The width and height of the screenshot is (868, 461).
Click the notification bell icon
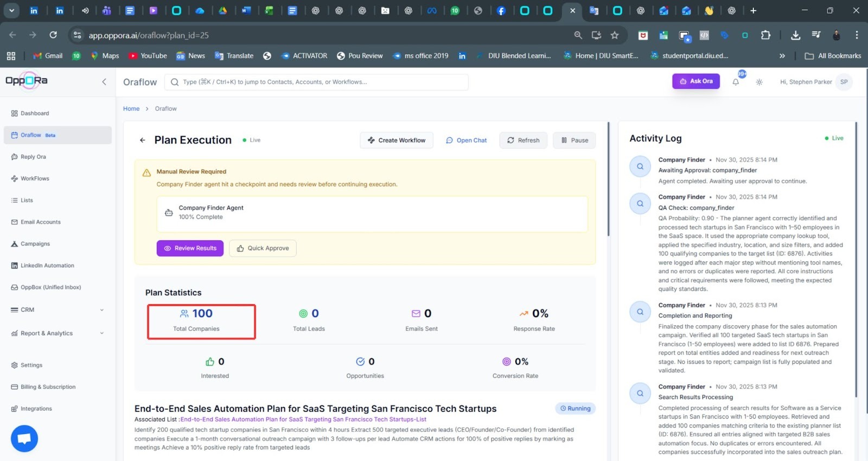pos(736,82)
